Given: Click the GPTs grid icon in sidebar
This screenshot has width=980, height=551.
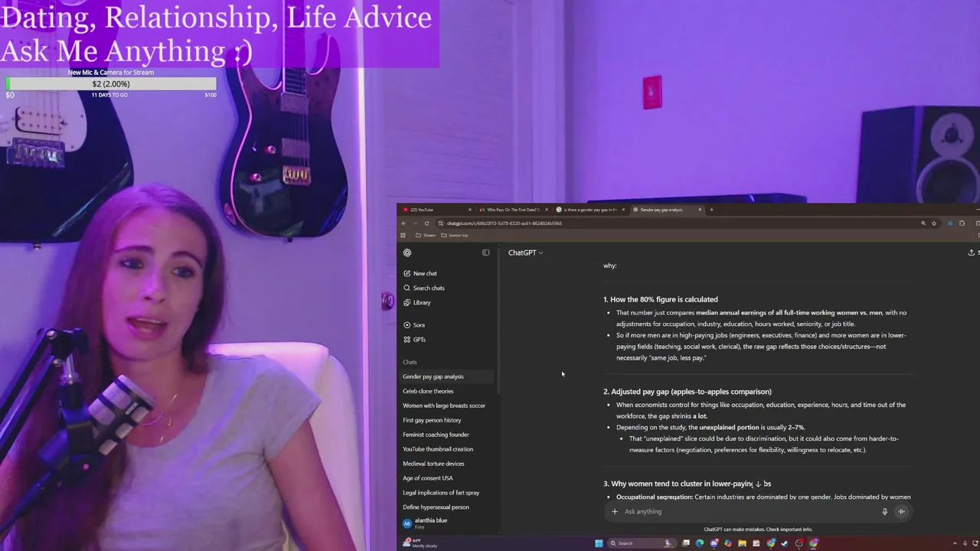Looking at the screenshot, I should pyautogui.click(x=407, y=339).
